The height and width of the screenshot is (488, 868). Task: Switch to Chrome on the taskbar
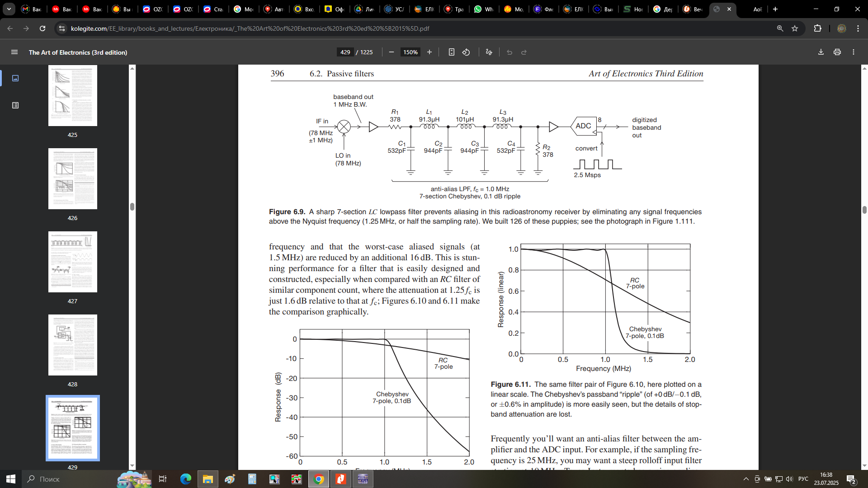coord(319,479)
